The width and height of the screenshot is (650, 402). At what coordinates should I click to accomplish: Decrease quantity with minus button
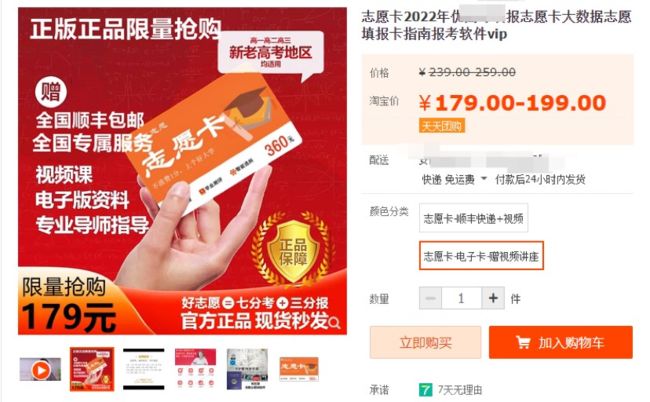click(x=430, y=298)
